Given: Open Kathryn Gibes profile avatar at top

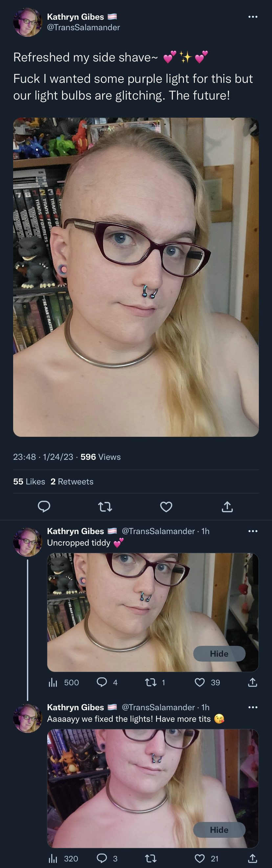Looking at the screenshot, I should click(28, 22).
